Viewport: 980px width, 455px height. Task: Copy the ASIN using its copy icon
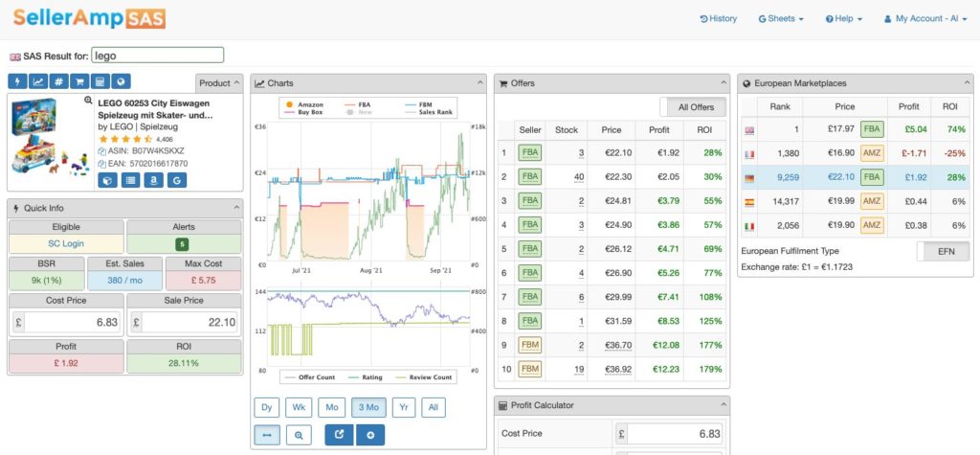[101, 151]
